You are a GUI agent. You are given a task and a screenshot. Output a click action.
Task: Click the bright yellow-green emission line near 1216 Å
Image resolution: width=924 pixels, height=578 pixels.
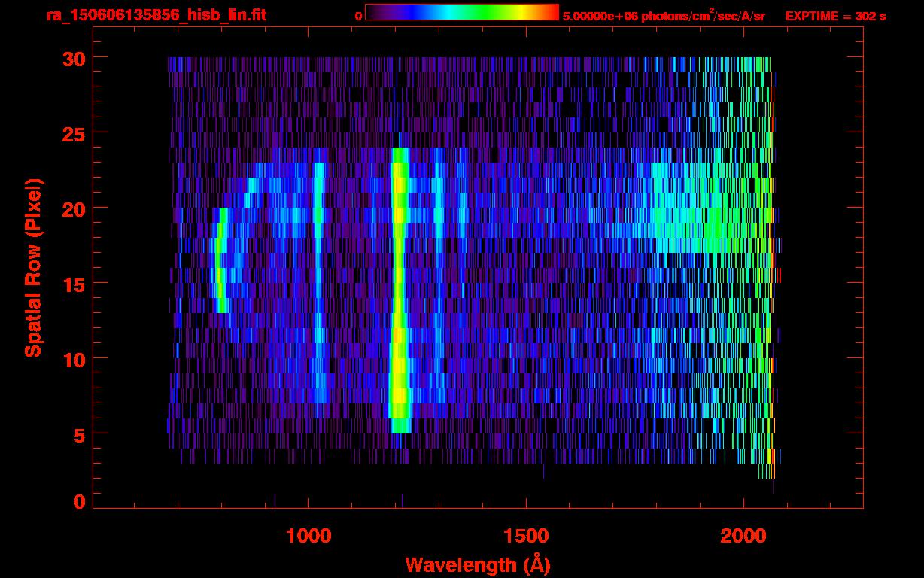click(x=399, y=301)
